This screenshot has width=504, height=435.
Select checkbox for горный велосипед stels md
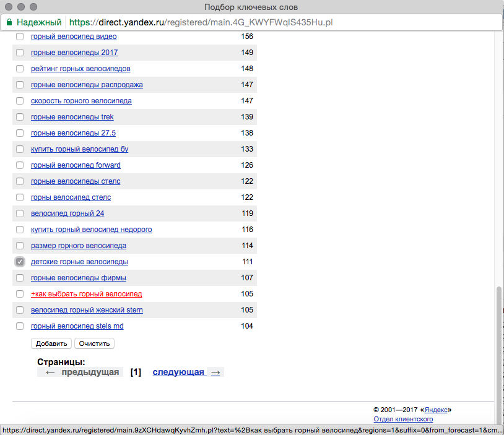click(20, 326)
